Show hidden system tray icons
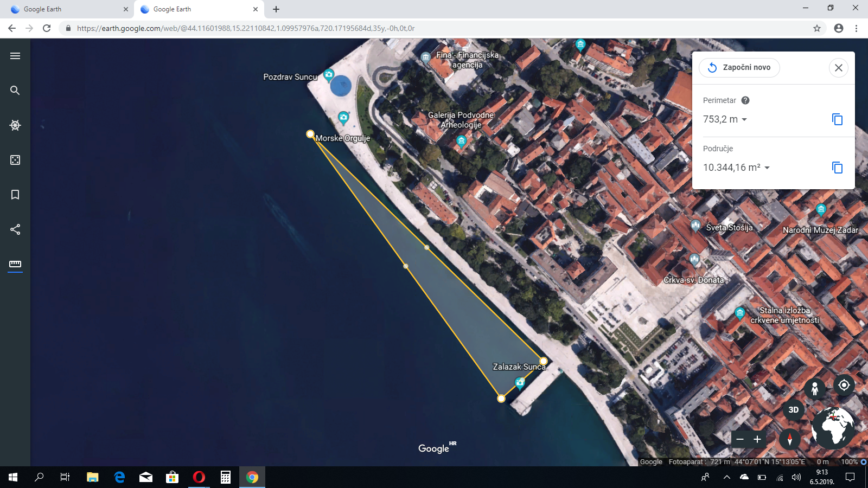Screen dimensions: 868x488 (x=726, y=477)
